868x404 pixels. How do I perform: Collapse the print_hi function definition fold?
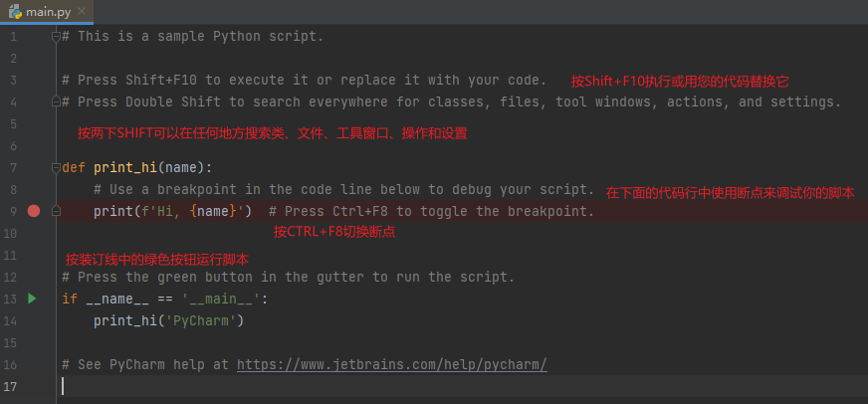tap(56, 168)
